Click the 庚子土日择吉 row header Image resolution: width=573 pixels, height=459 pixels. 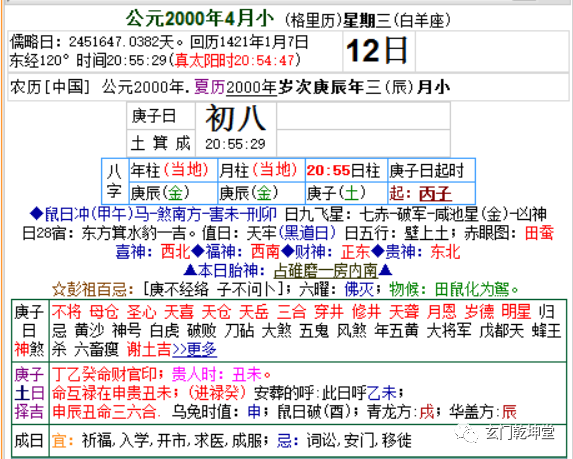pos(30,393)
